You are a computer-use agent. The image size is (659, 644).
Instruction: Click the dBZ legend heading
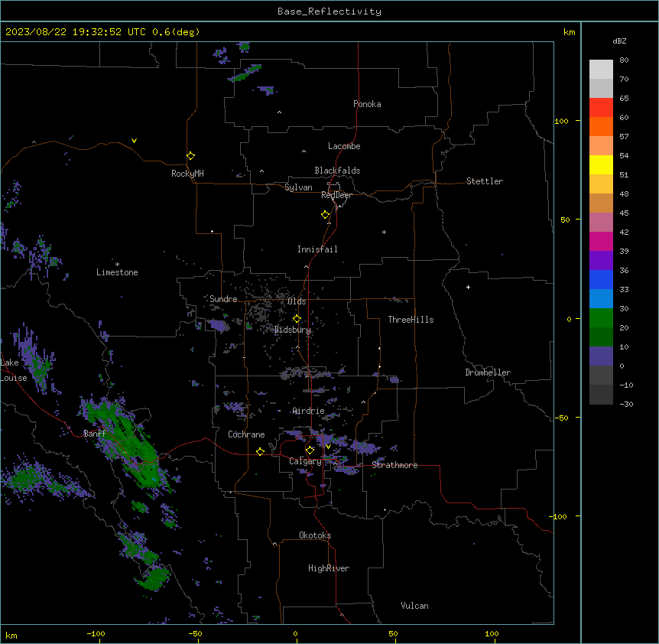619,41
